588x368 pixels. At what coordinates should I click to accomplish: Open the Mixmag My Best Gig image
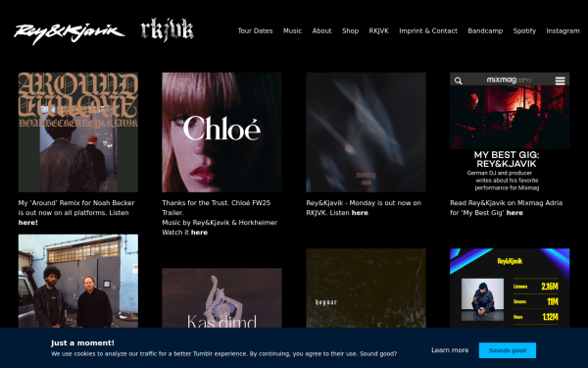point(510,132)
